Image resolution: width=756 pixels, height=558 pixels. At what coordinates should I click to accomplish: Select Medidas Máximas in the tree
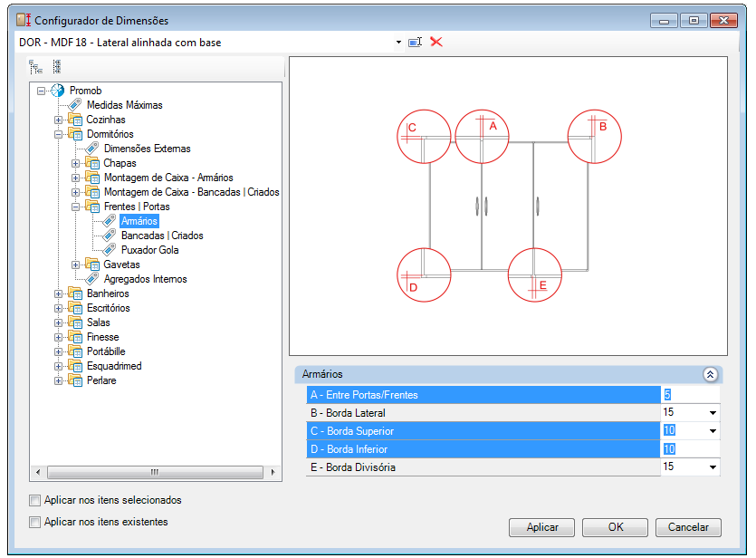pyautogui.click(x=124, y=105)
